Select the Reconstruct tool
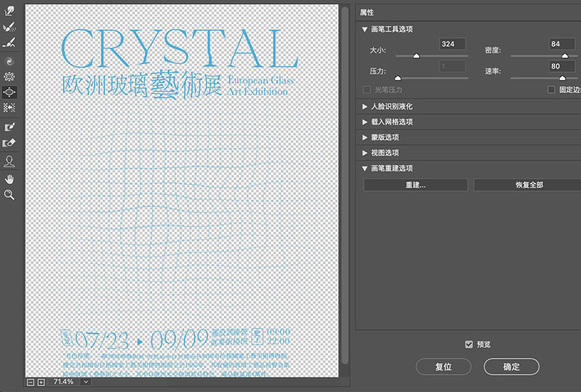The width and height of the screenshot is (581, 392). click(9, 27)
